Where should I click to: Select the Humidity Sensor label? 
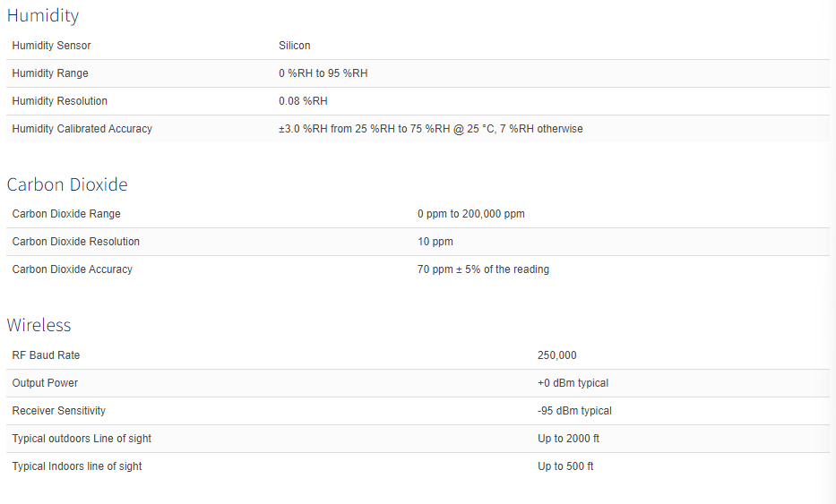pos(51,46)
